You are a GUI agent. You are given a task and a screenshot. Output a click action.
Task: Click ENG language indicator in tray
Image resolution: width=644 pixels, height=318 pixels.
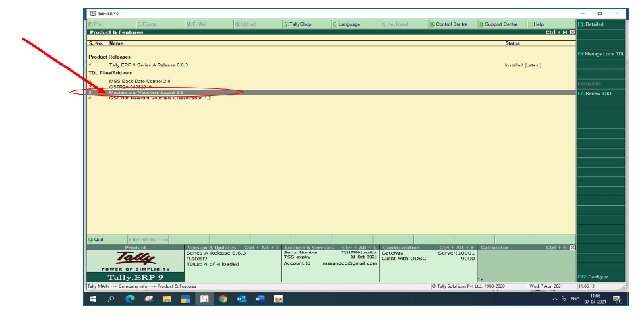(575, 299)
